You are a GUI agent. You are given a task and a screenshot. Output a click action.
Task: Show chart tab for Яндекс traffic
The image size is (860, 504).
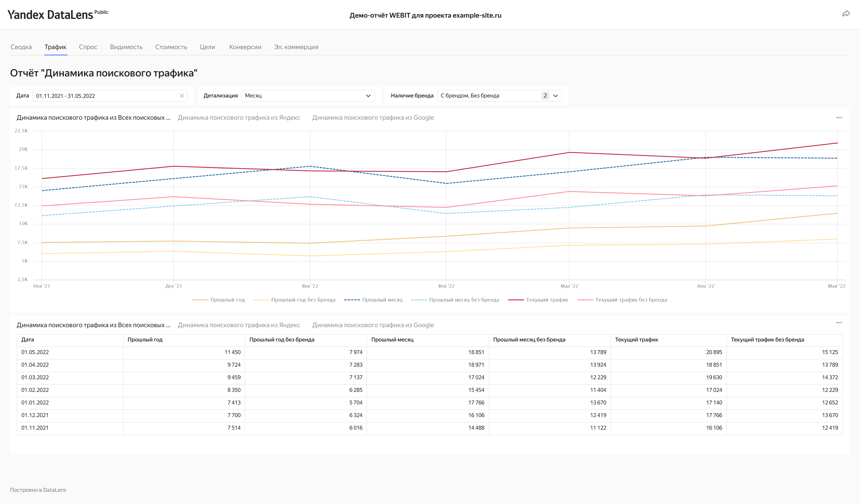click(x=239, y=118)
